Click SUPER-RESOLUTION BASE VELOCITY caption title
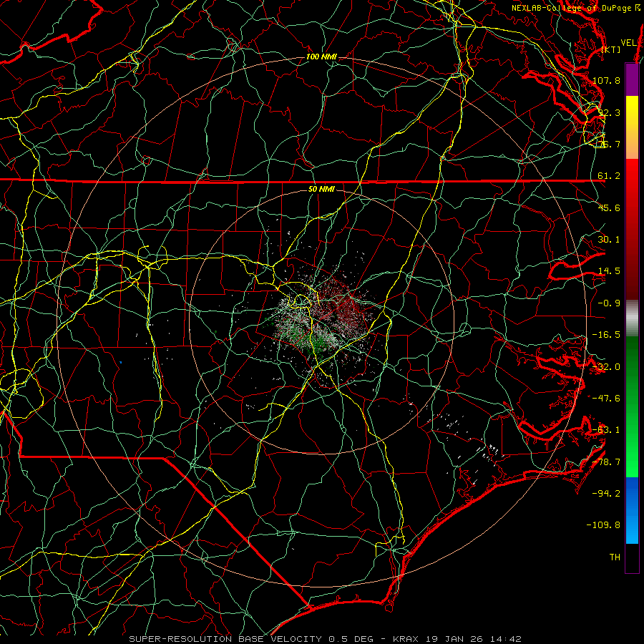The width and height of the screenshot is (644, 644). [x=225, y=639]
